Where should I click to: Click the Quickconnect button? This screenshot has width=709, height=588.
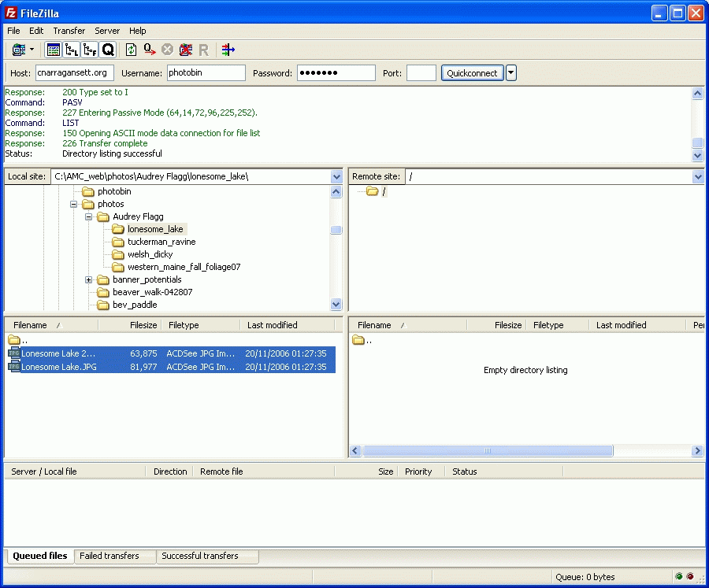click(x=472, y=73)
